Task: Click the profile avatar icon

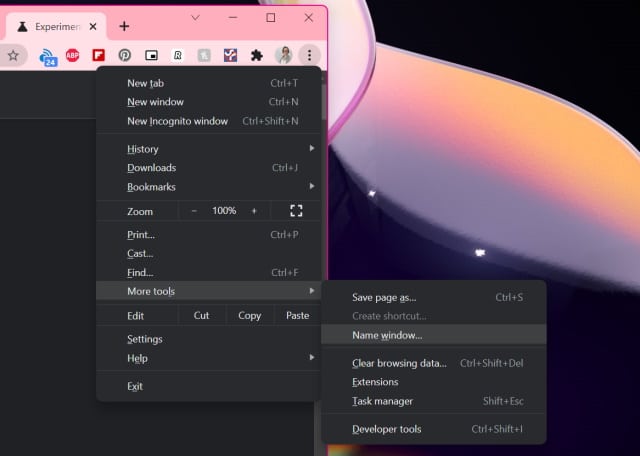Action: tap(283, 55)
